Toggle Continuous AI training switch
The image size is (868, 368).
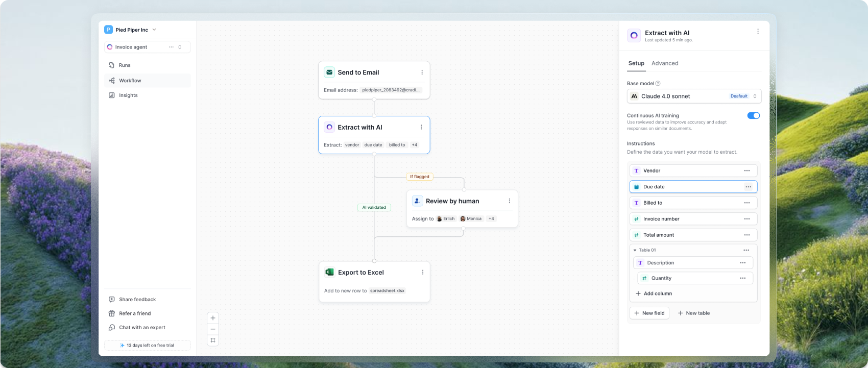click(754, 115)
